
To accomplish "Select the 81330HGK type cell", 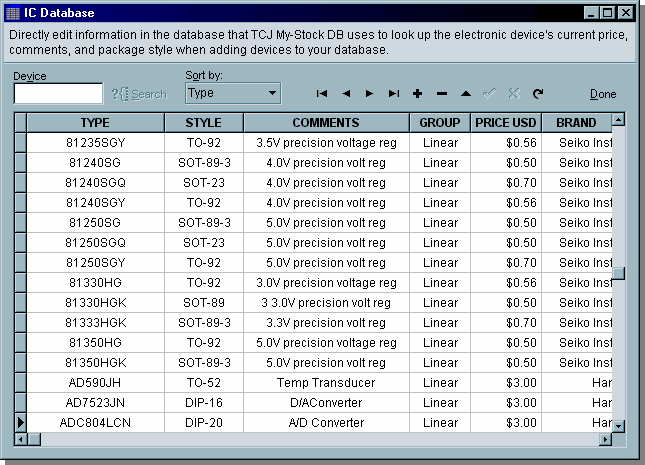I will pos(95,303).
